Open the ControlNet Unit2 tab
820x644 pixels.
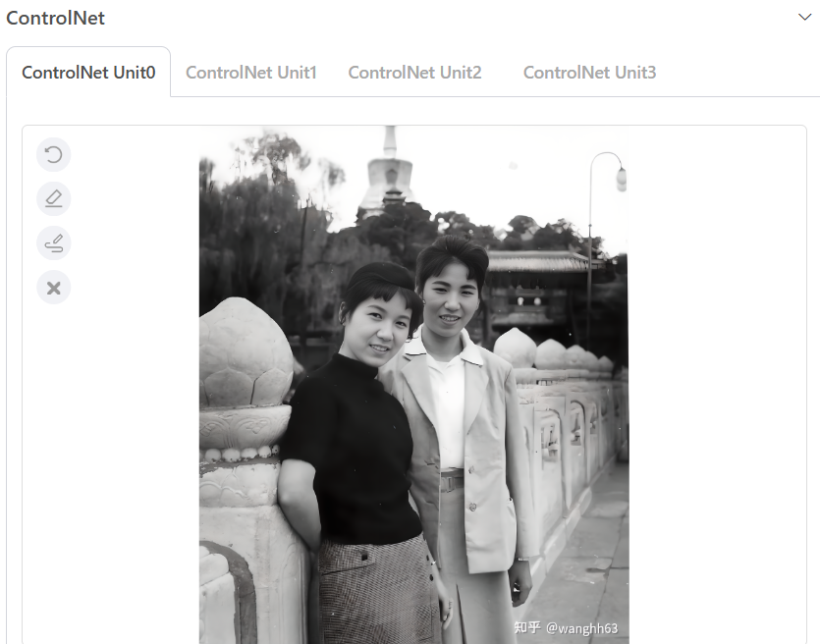pos(414,72)
